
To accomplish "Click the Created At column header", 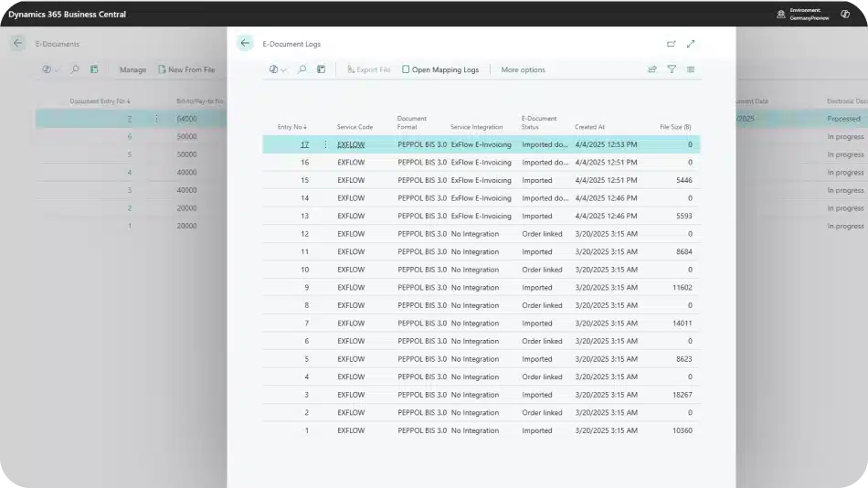I will [x=589, y=127].
